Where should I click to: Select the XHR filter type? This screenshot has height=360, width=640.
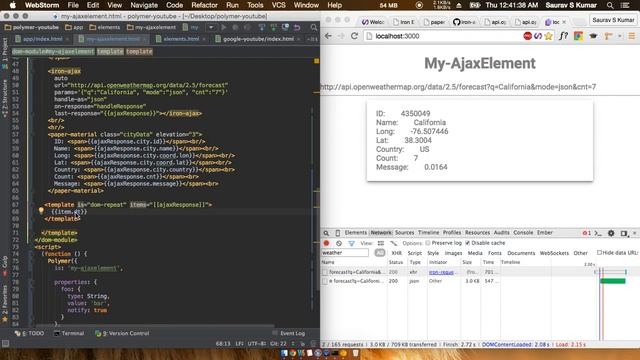[396, 253]
